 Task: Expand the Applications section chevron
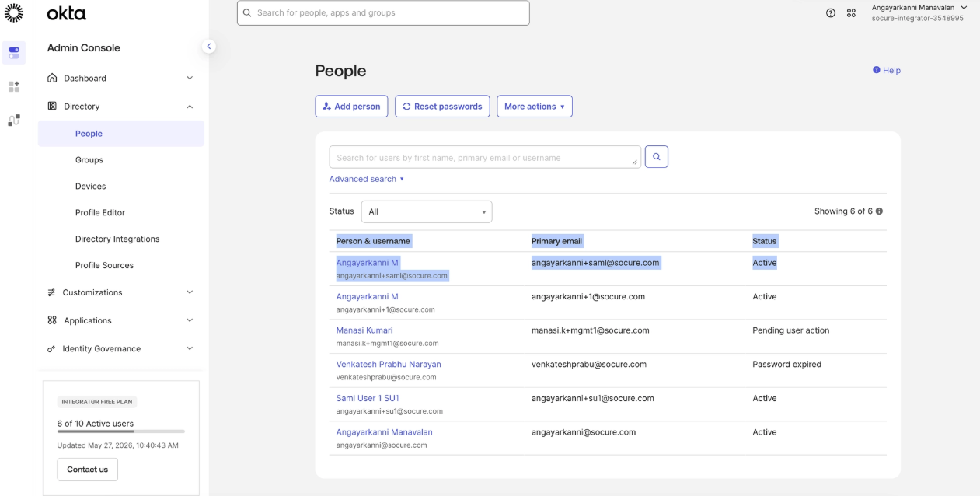[x=190, y=320]
